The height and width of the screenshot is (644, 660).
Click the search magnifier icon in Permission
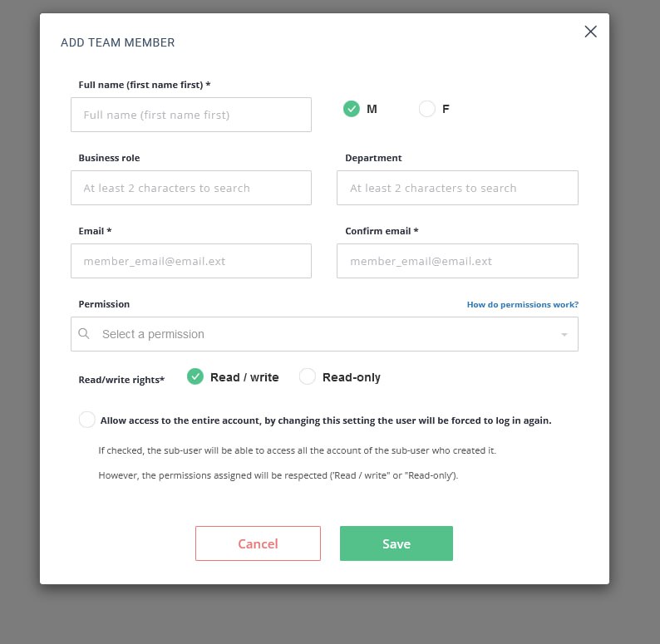pyautogui.click(x=84, y=334)
